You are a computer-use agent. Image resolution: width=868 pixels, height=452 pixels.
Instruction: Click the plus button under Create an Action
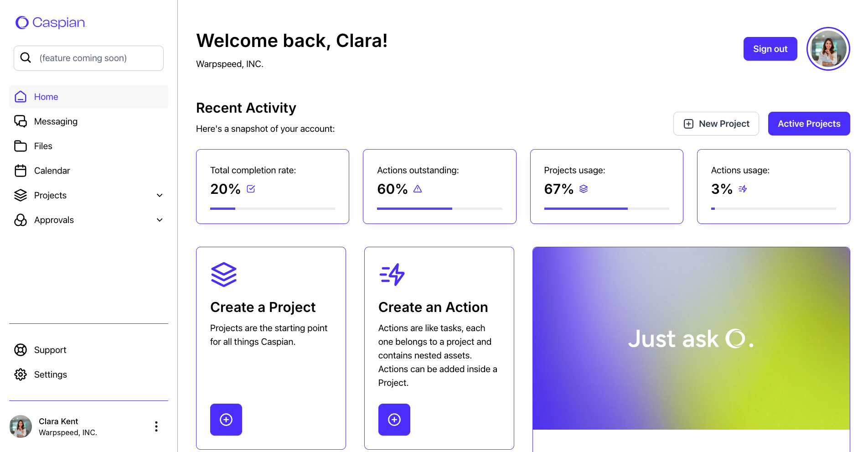coord(394,420)
